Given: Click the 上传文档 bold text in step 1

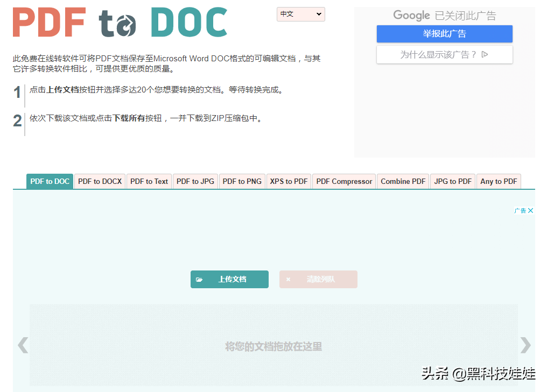Looking at the screenshot, I should [x=62, y=90].
